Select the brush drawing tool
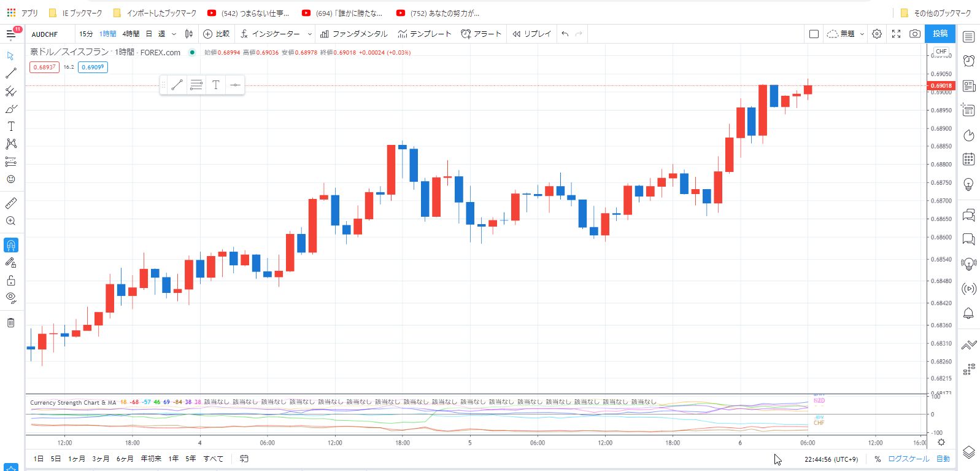The height and width of the screenshot is (471, 980). click(x=10, y=109)
